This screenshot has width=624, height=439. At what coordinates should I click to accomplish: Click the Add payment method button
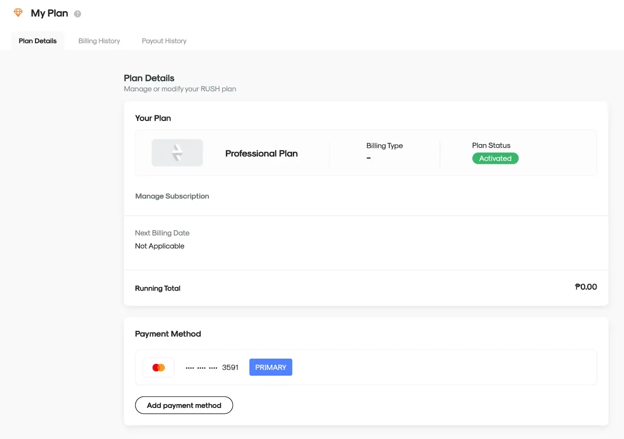(x=184, y=405)
